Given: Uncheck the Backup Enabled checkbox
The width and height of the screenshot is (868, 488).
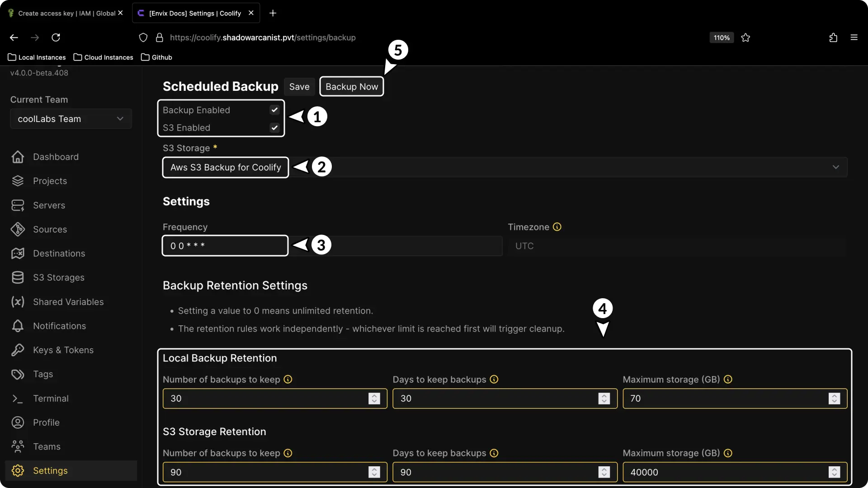Looking at the screenshot, I should click(274, 109).
